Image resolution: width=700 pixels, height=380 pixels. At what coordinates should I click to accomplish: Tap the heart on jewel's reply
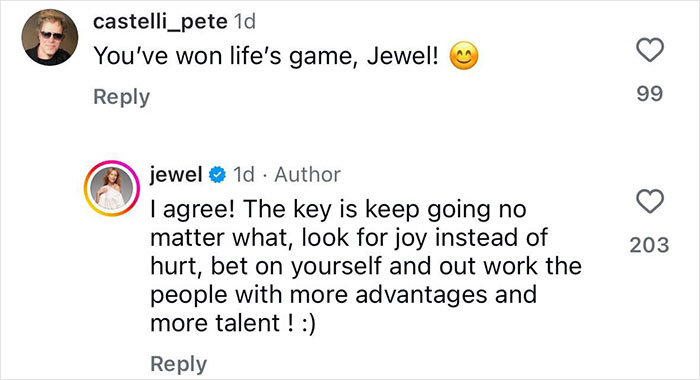[650, 201]
